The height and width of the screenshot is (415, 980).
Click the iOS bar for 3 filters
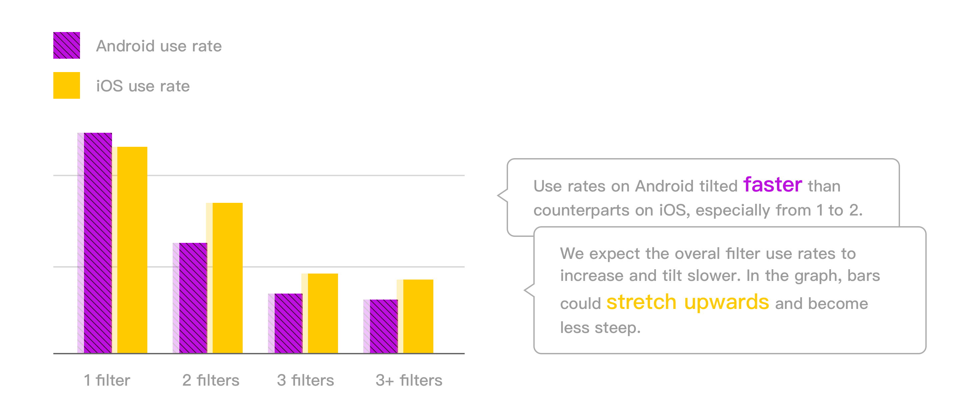(x=323, y=313)
